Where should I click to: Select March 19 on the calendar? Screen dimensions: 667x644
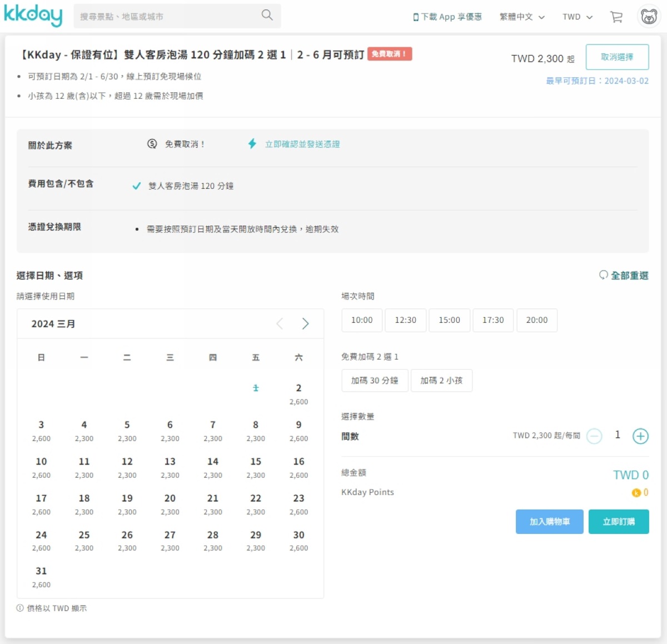coord(127,504)
